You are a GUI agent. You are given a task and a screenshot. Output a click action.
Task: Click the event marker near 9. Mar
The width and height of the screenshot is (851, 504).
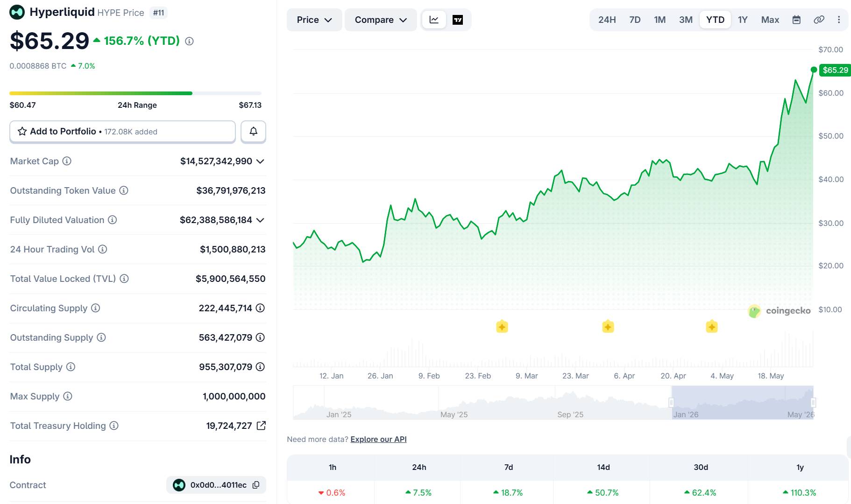[x=502, y=327]
